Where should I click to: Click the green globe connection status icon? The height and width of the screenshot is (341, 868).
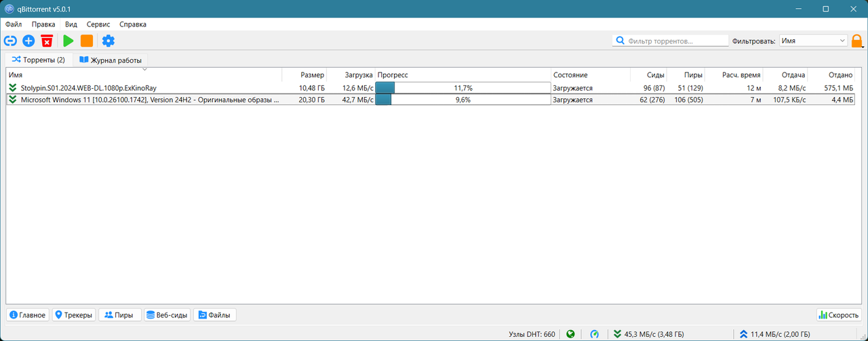tap(571, 334)
